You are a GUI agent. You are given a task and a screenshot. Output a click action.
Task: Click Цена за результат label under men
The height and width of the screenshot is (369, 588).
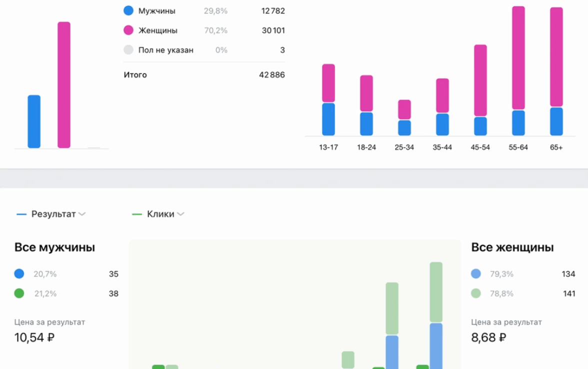point(49,322)
